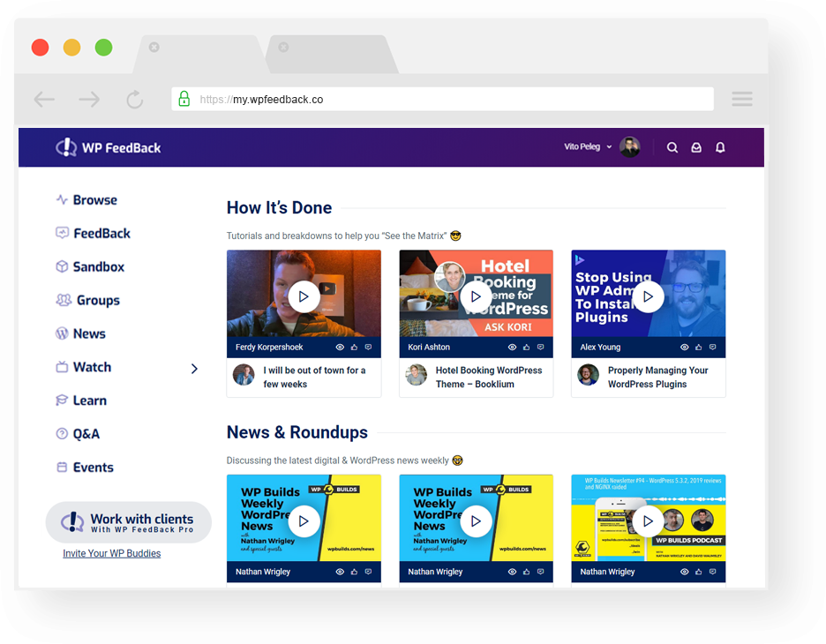Play the first WP Builds Weekly News video

(x=304, y=521)
